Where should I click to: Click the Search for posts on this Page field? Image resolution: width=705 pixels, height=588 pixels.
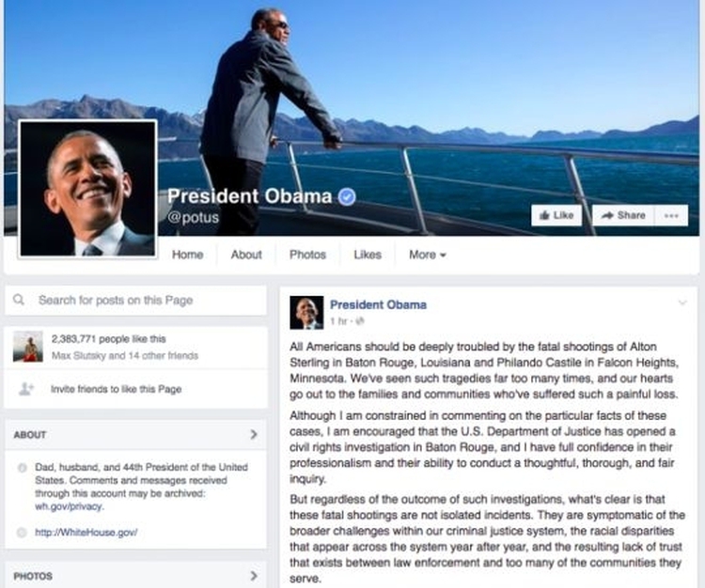135,300
